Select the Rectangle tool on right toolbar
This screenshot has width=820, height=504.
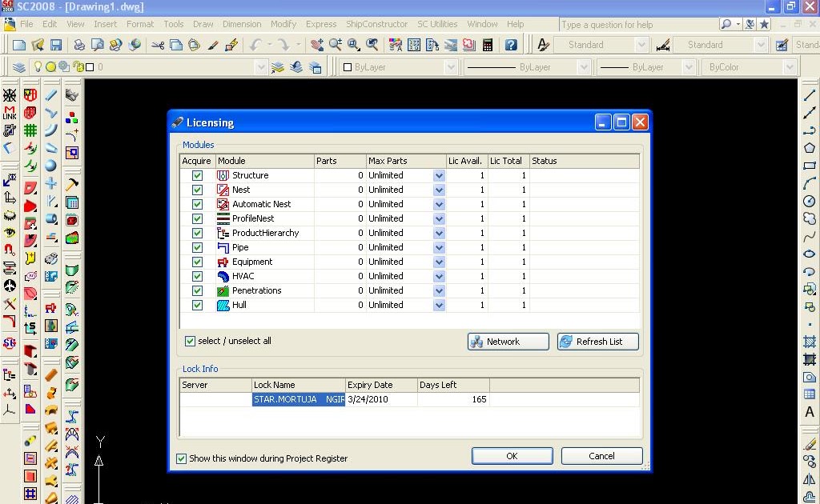[809, 166]
